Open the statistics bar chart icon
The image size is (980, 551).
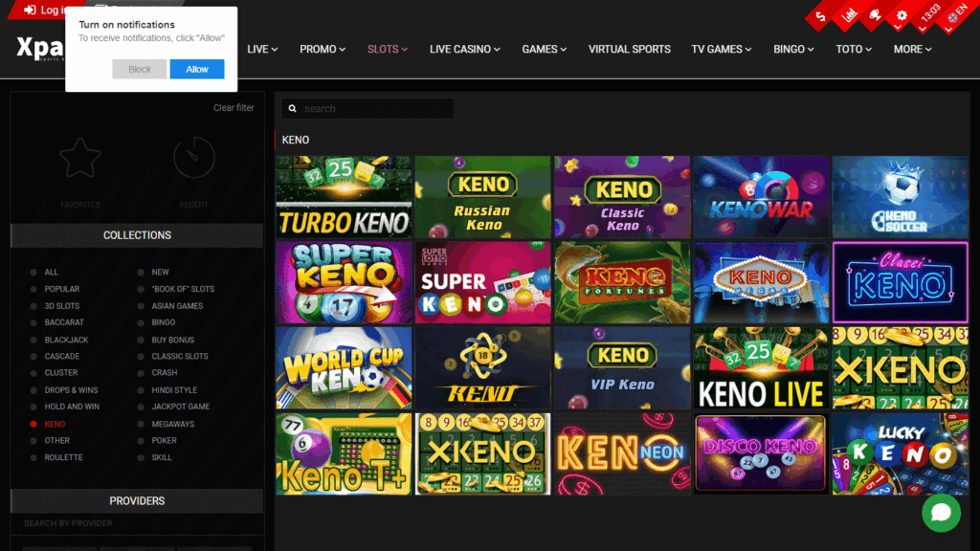point(848,15)
